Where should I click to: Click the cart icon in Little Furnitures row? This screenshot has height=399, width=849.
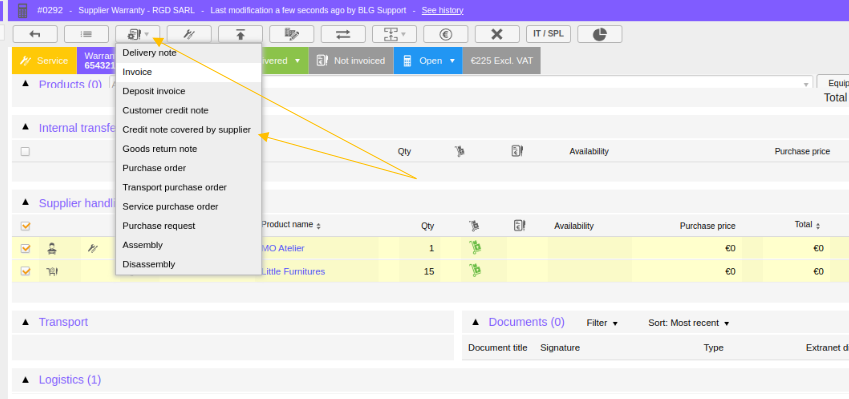53,271
